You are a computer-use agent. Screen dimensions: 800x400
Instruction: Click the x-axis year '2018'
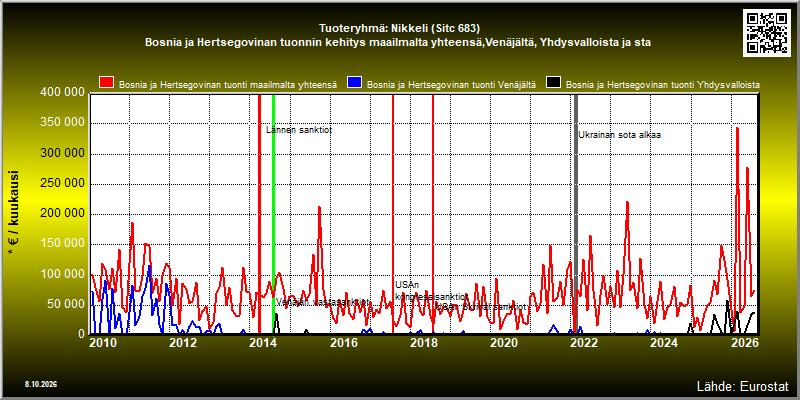coord(423,342)
